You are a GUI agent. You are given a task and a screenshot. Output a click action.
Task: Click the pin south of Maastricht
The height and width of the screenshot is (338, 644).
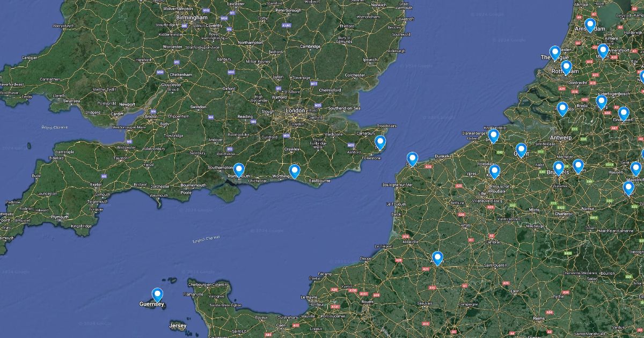(628, 188)
